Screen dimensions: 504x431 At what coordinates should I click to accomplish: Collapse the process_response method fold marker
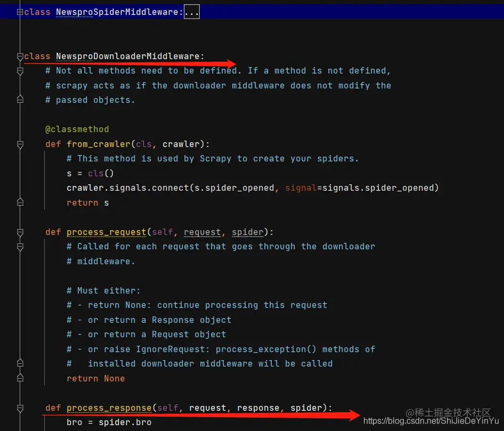(x=20, y=408)
